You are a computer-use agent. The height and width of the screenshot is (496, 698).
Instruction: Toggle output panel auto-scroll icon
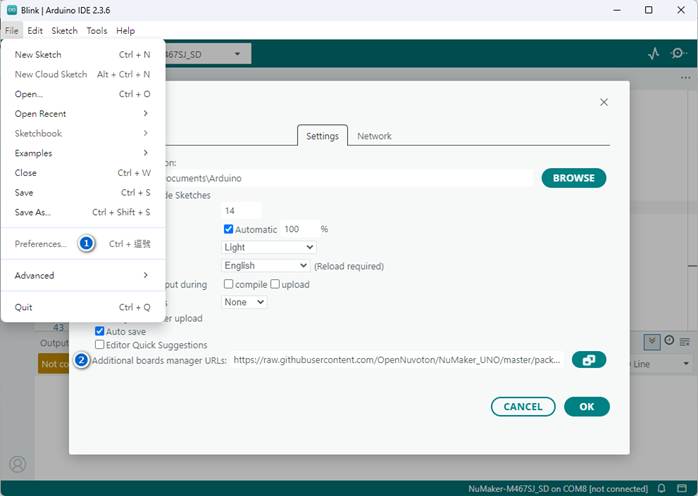coord(652,341)
